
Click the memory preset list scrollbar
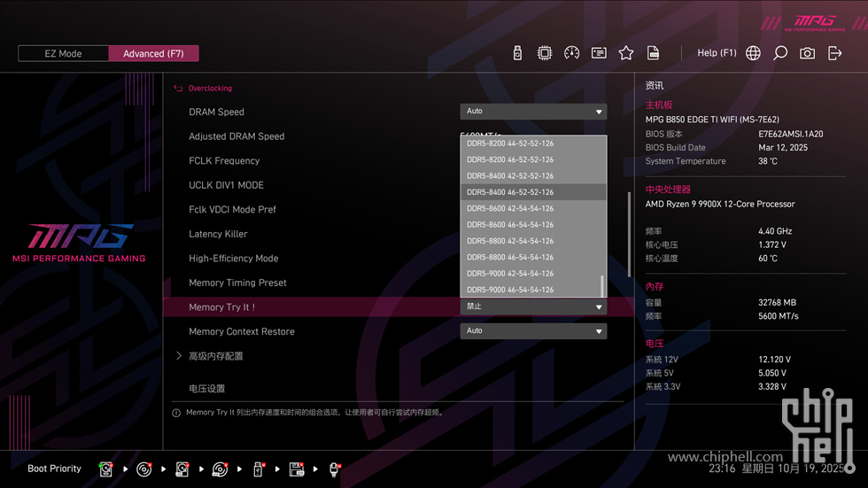pyautogui.click(x=603, y=285)
